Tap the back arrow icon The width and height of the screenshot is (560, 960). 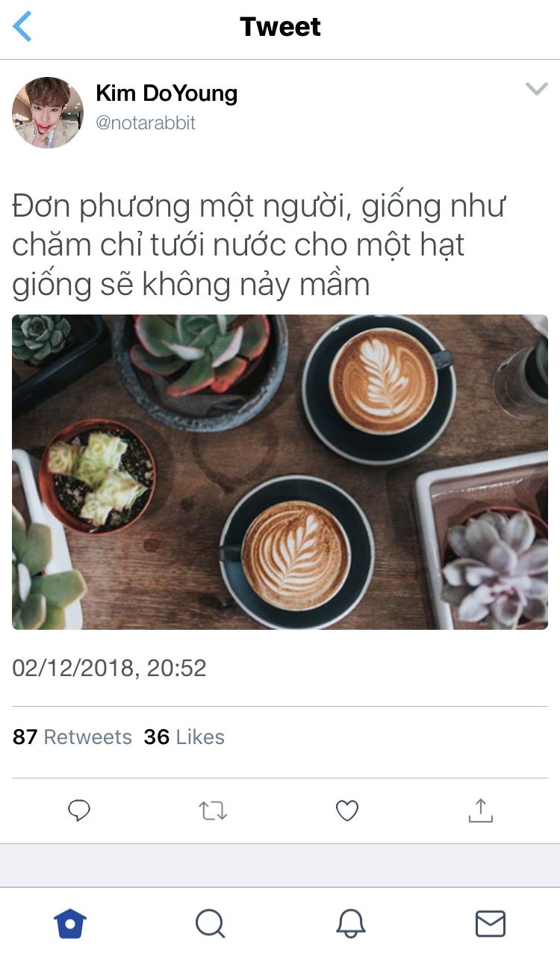coord(22,27)
